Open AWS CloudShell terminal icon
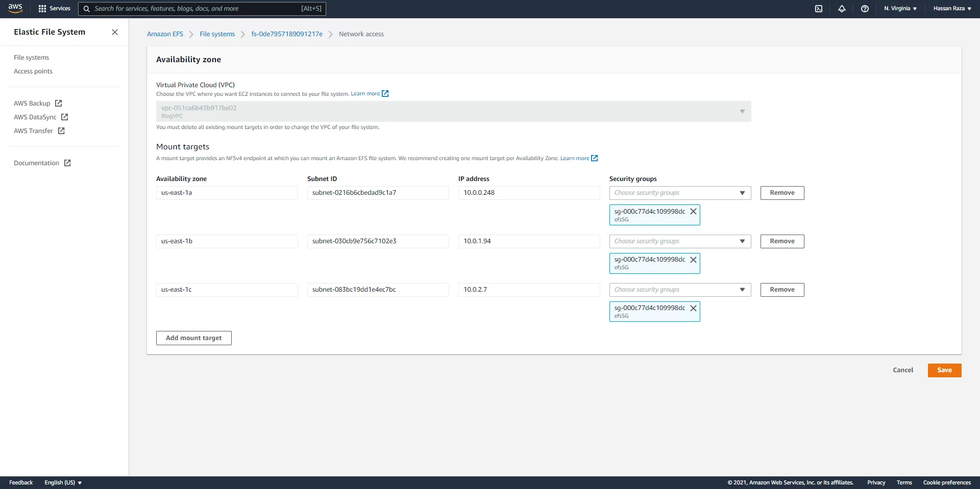 tap(819, 9)
